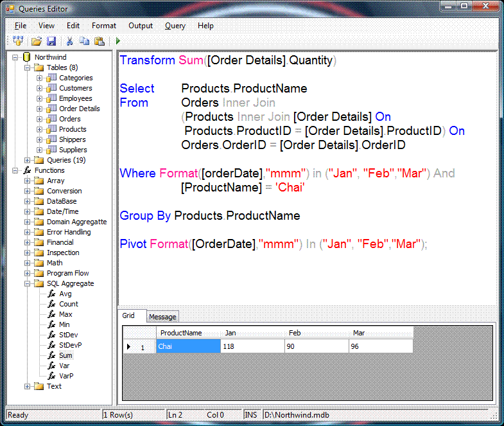This screenshot has height=426, width=504.
Task: Select the cell with value 96
Action: [x=381, y=346]
